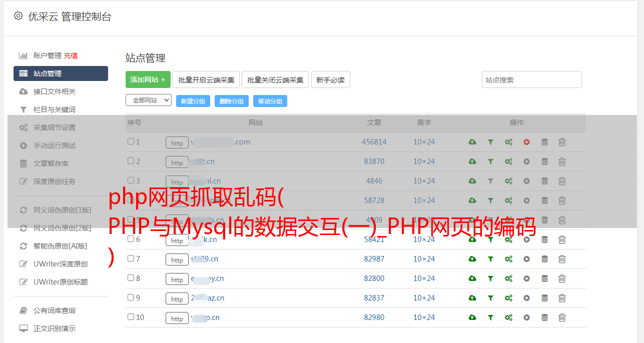Delete site 1 with its trash icon
644x343 pixels.
click(562, 142)
